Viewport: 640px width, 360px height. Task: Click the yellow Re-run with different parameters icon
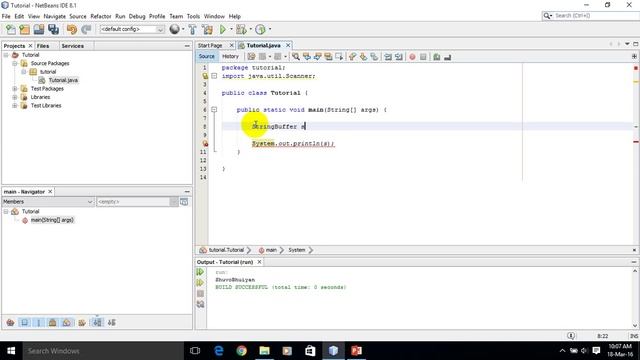click(x=200, y=282)
